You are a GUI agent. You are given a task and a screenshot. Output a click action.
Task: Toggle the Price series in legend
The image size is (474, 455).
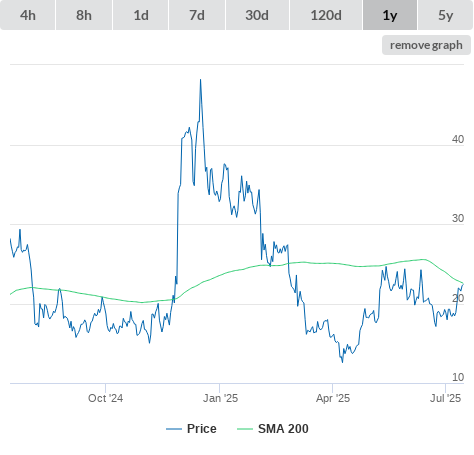202,429
